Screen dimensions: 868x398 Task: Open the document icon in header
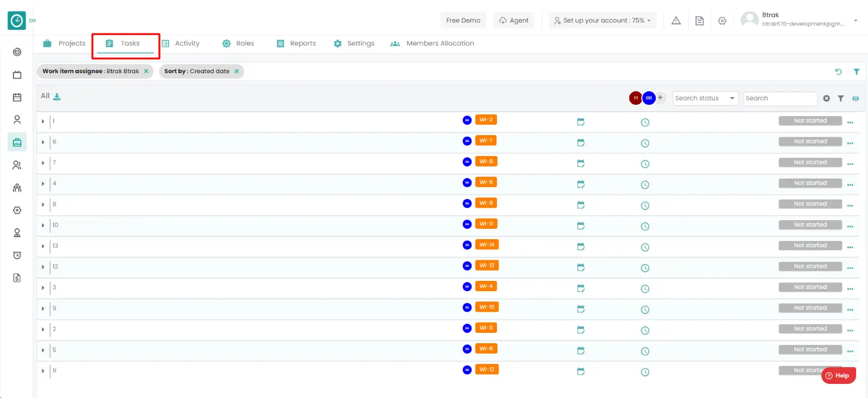(x=699, y=21)
